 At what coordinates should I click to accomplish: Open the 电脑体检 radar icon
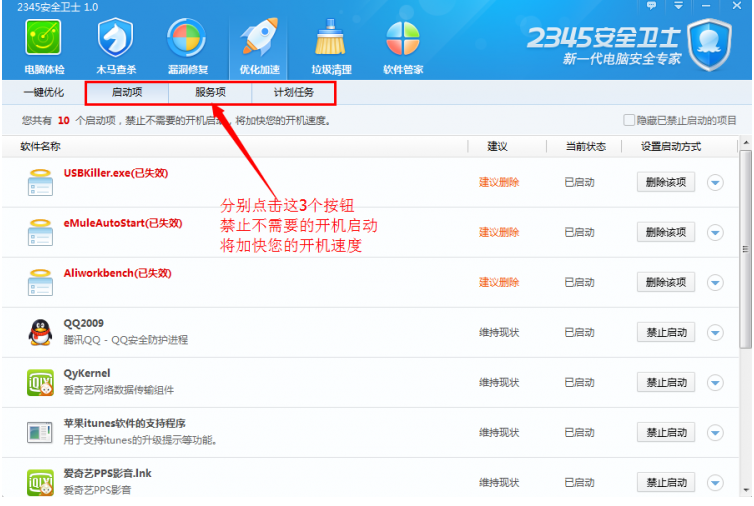(x=44, y=38)
